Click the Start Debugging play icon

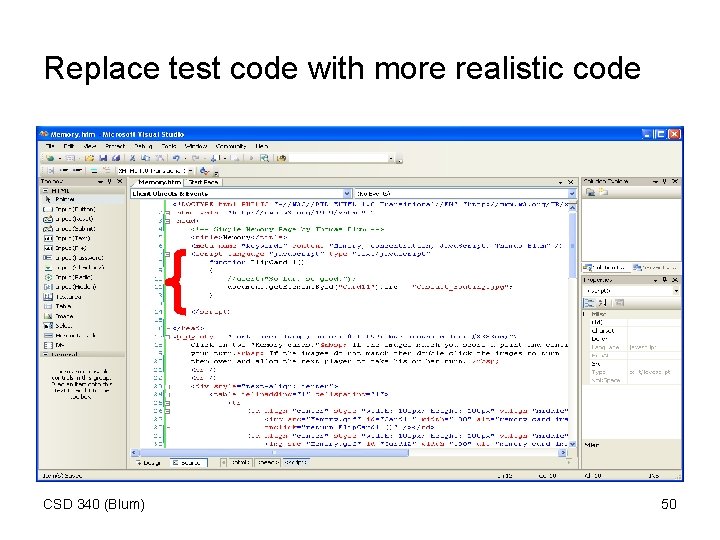tap(251, 158)
